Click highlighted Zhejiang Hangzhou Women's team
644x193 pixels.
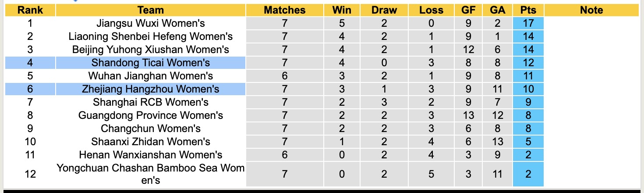click(x=151, y=89)
